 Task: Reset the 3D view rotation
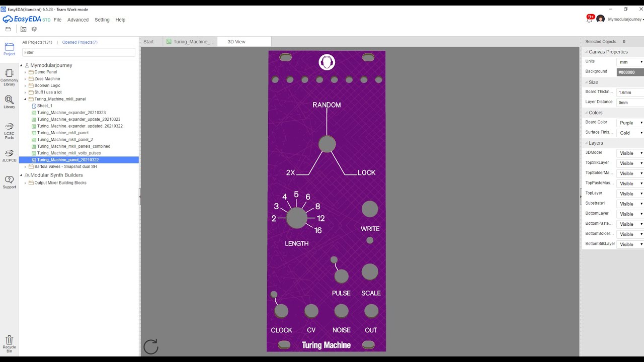click(x=150, y=346)
